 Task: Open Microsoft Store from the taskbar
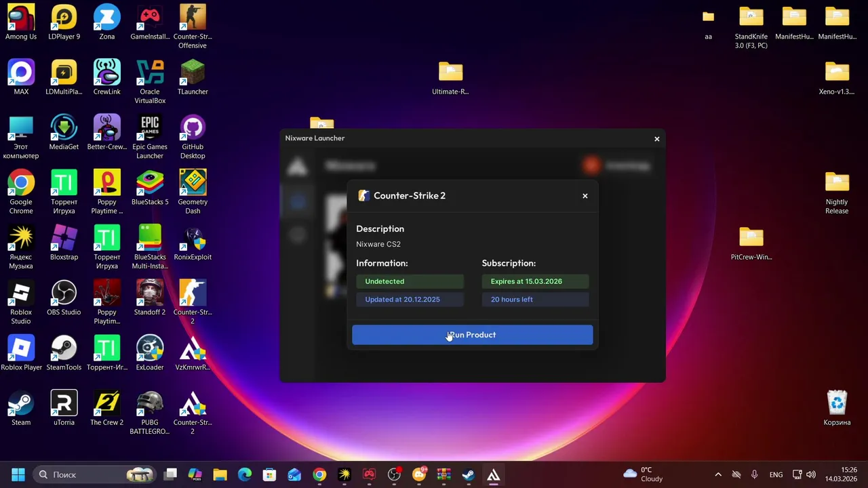270,474
